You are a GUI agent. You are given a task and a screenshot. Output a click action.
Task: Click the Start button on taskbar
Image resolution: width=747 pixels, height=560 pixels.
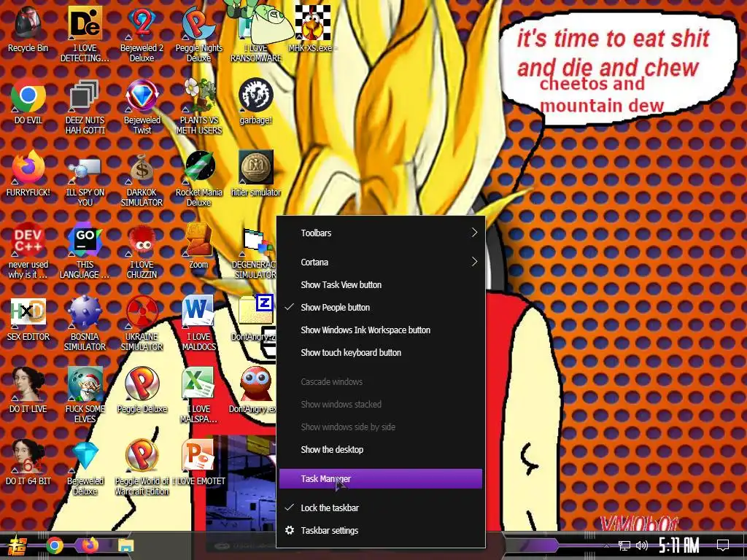(x=18, y=545)
